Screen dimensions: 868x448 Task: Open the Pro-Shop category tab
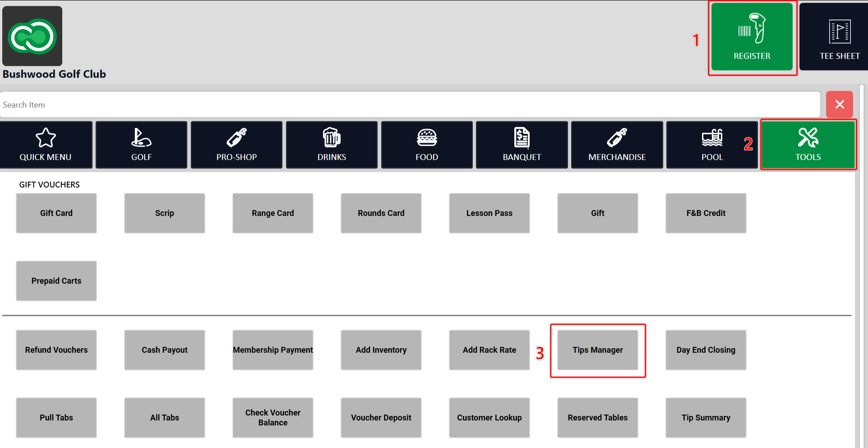(x=236, y=145)
